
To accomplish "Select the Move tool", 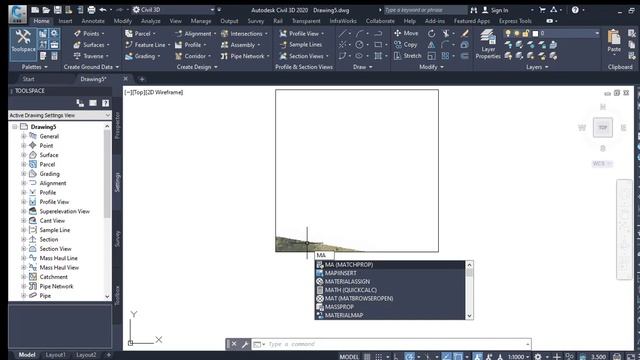I will pyautogui.click(x=406, y=33).
